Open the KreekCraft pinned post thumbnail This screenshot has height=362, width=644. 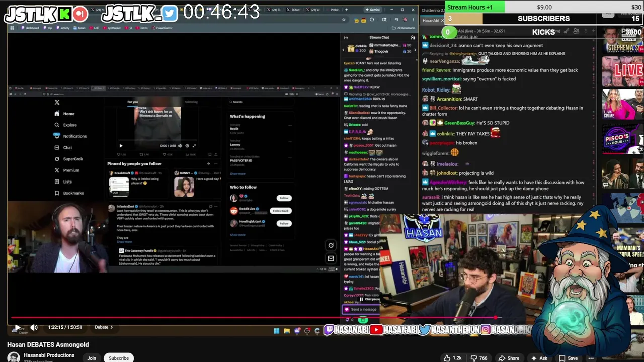tap(119, 187)
